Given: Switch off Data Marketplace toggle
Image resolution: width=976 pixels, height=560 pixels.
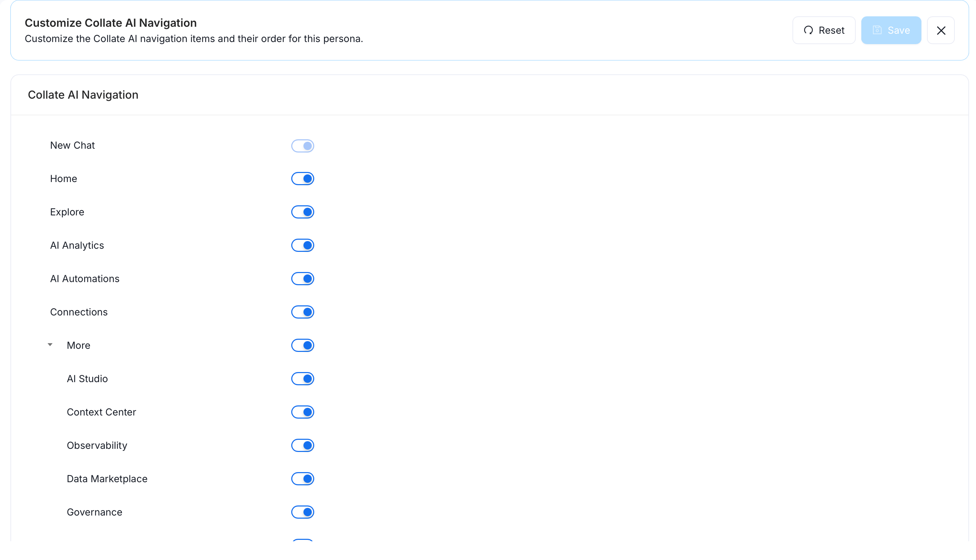Looking at the screenshot, I should point(303,479).
